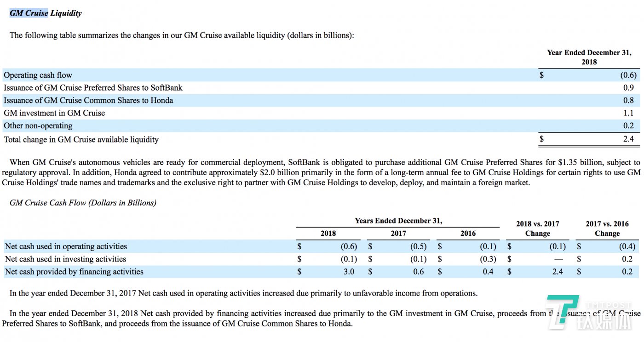644x342 pixels.
Task: Click the "2017 vs. 2016 Change" column header
Action: (x=607, y=228)
